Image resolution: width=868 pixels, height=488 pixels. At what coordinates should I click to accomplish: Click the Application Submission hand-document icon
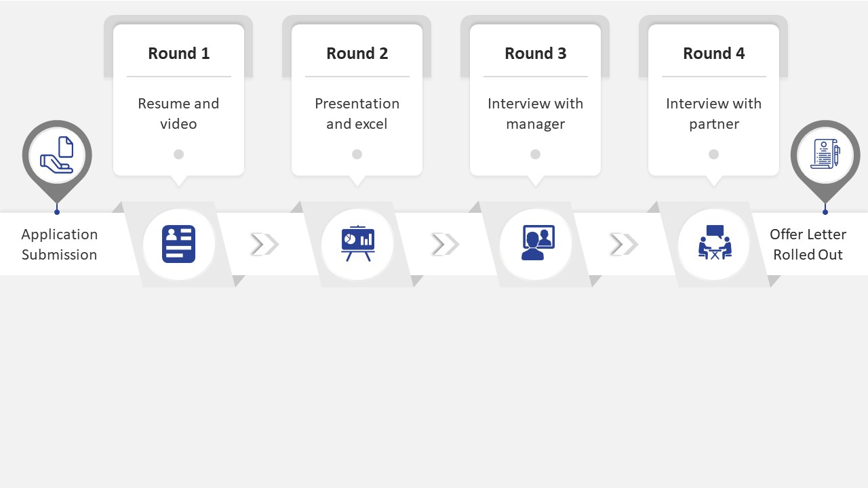[57, 155]
